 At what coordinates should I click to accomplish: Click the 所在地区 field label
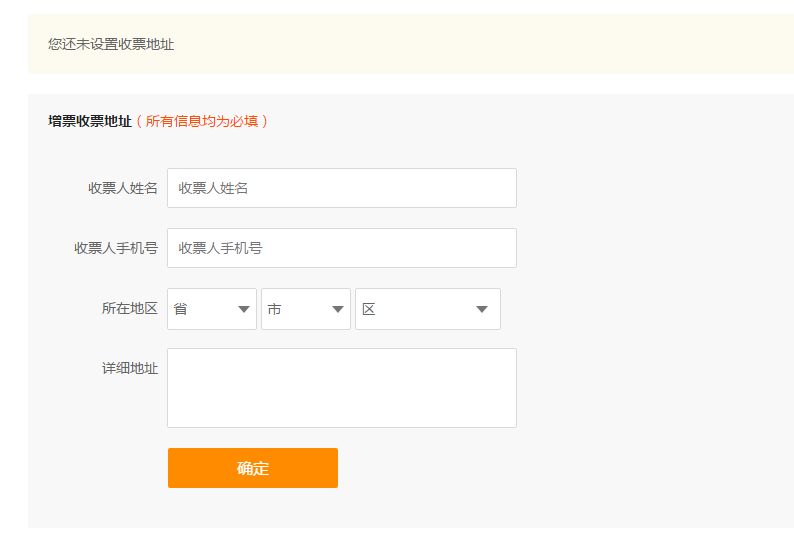(130, 309)
